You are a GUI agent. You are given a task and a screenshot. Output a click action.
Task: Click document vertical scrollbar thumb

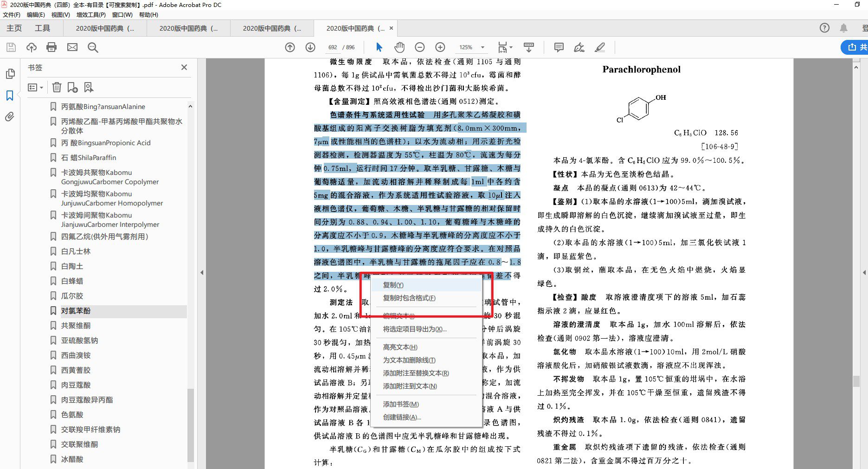(x=856, y=381)
